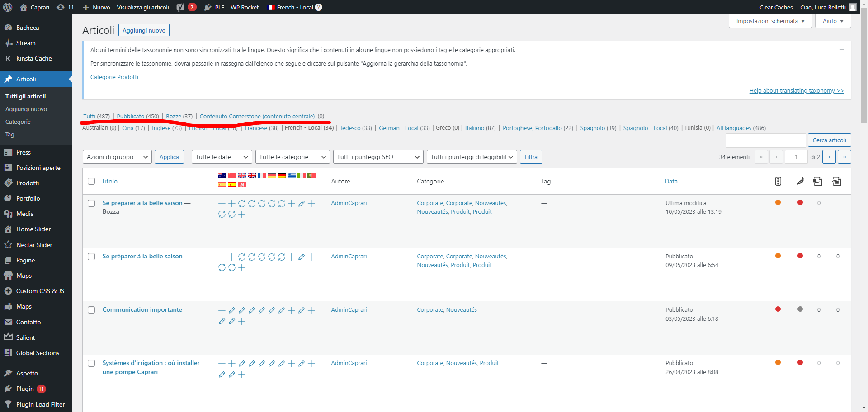Image resolution: width=868 pixels, height=412 pixels.
Task: Click the Chinese flag in the table header
Action: pyautogui.click(x=232, y=175)
